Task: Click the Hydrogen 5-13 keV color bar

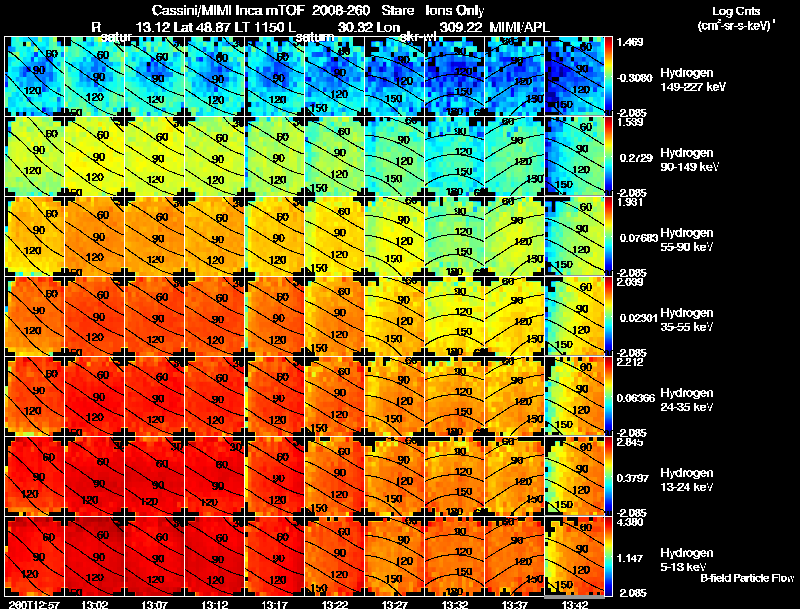Action: tap(608, 556)
